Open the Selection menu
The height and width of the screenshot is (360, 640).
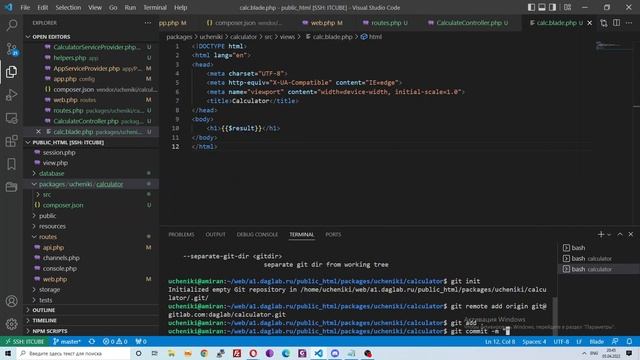[68, 7]
